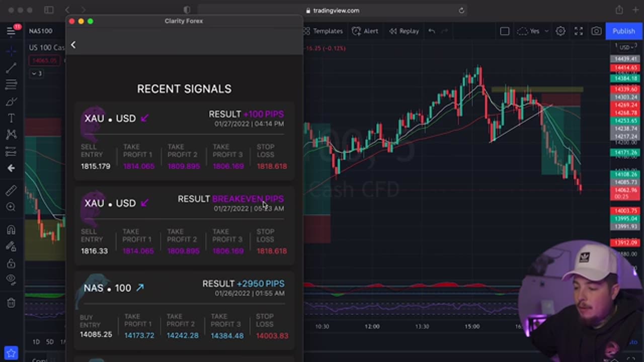644x362 pixels.
Task: Reload the page in Safari
Action: (461, 10)
